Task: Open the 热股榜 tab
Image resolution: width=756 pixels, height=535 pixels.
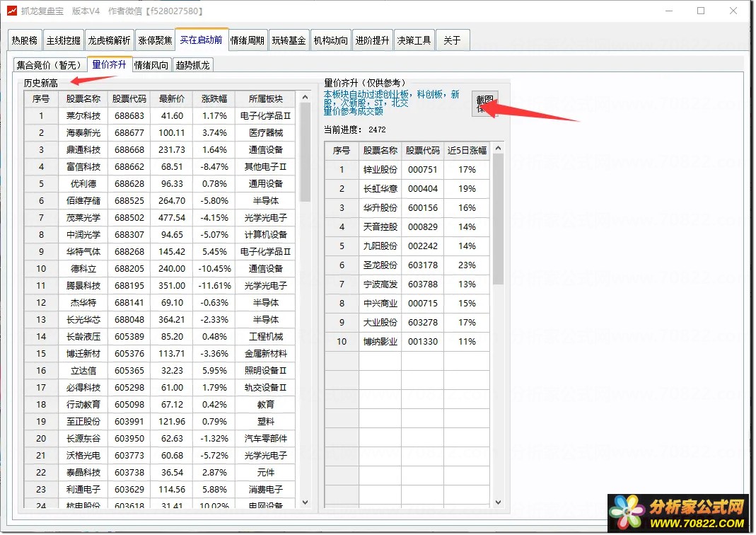Action: click(x=25, y=40)
